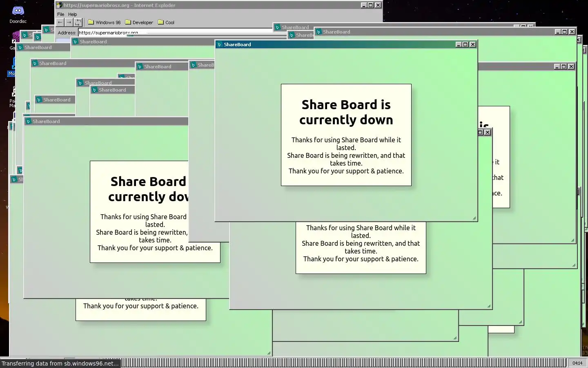Open the Developer bookmarks folder
This screenshot has height=368, width=588.
click(x=139, y=22)
